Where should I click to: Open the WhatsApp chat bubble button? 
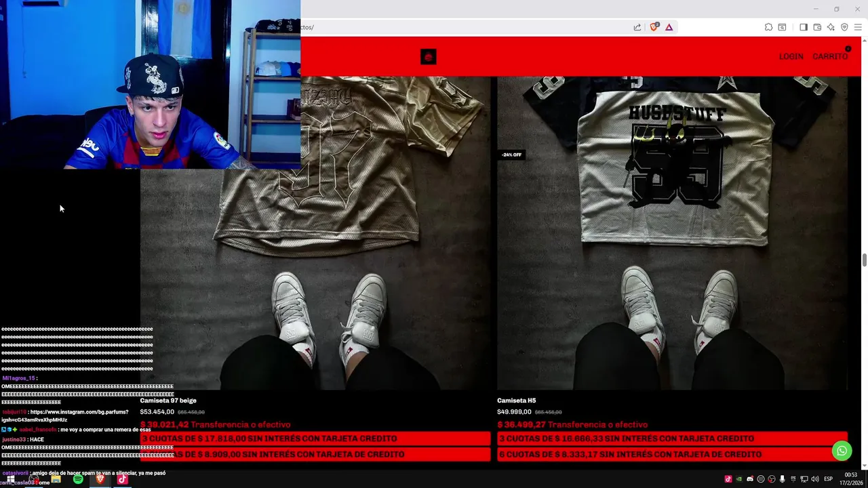click(842, 451)
